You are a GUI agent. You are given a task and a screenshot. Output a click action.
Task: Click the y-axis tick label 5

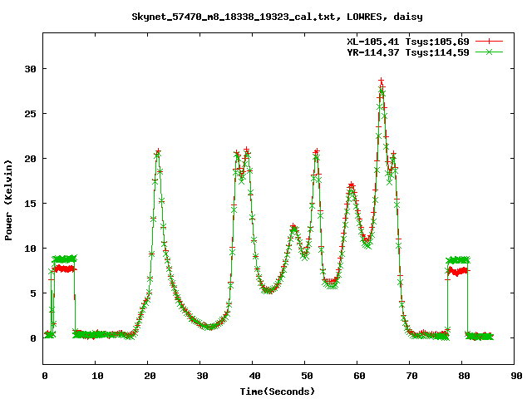pos(33,293)
